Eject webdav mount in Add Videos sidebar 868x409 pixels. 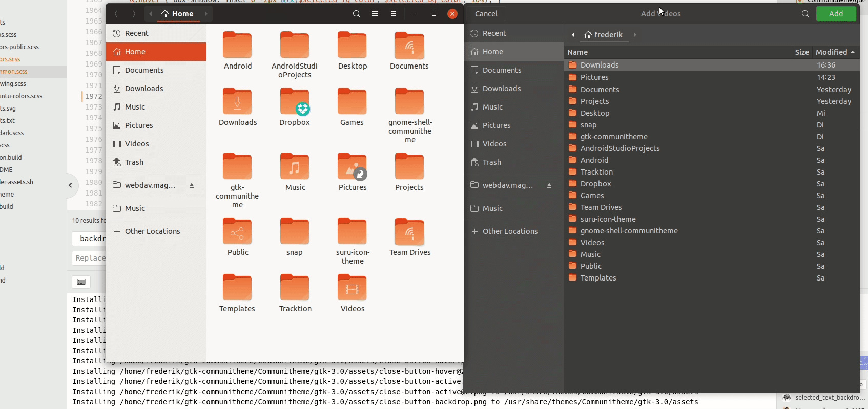[x=549, y=185]
